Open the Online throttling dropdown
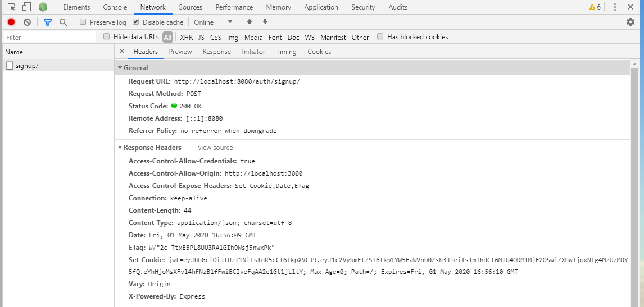Screen dimensions: 644x307 point(213,22)
